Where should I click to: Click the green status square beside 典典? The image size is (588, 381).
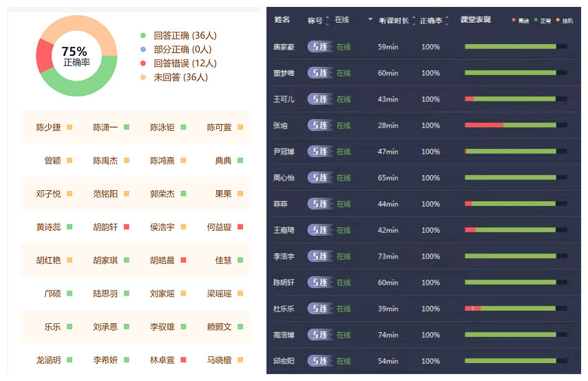coord(240,161)
